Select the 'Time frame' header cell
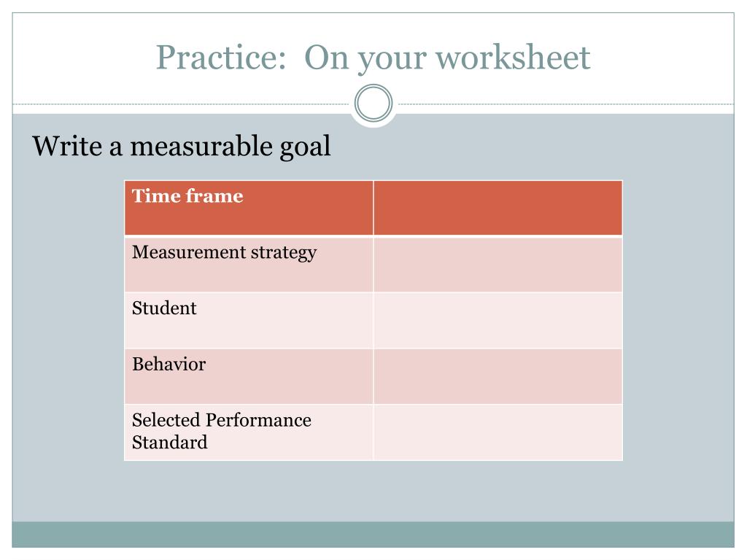The height and width of the screenshot is (560, 747). point(249,208)
